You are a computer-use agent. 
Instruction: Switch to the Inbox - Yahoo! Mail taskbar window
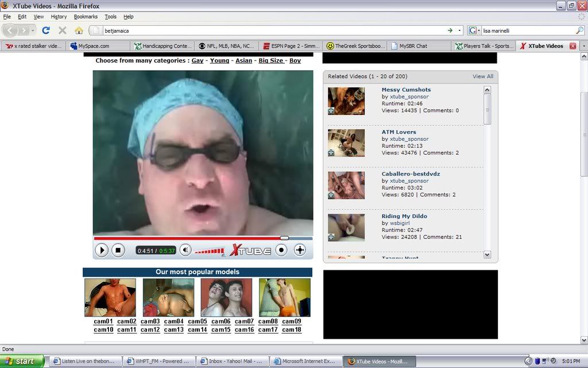[x=233, y=361]
